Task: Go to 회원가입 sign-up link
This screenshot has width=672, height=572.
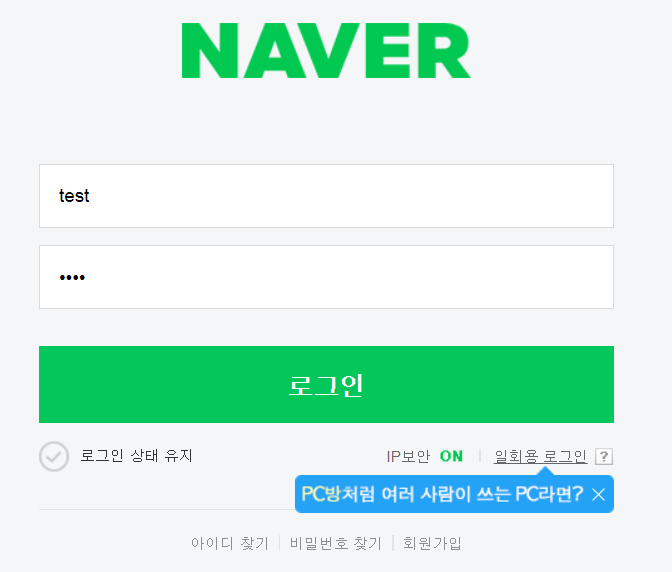Action: pyautogui.click(x=432, y=543)
